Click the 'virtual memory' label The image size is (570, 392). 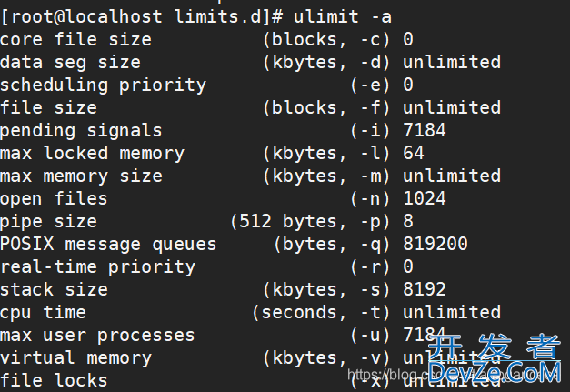point(76,357)
